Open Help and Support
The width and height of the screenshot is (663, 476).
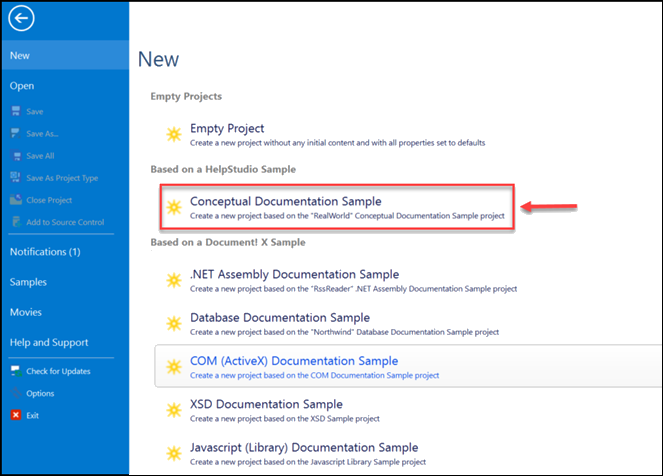click(48, 343)
